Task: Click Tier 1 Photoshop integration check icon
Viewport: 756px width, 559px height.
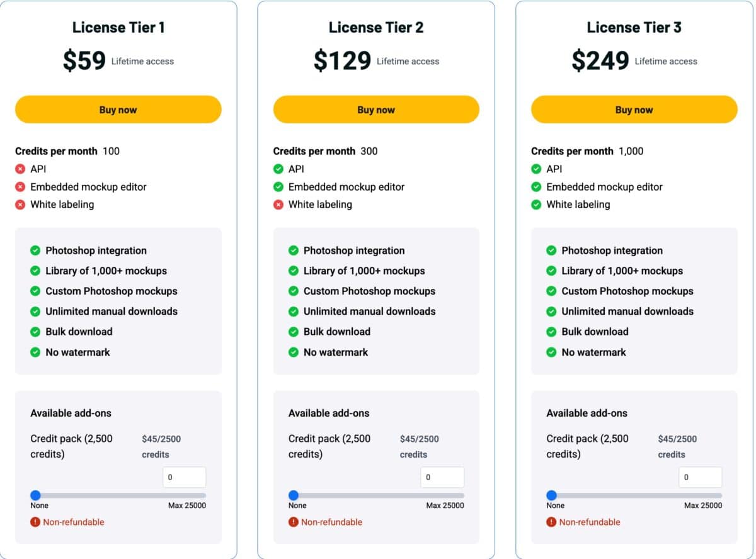Action: pos(35,251)
